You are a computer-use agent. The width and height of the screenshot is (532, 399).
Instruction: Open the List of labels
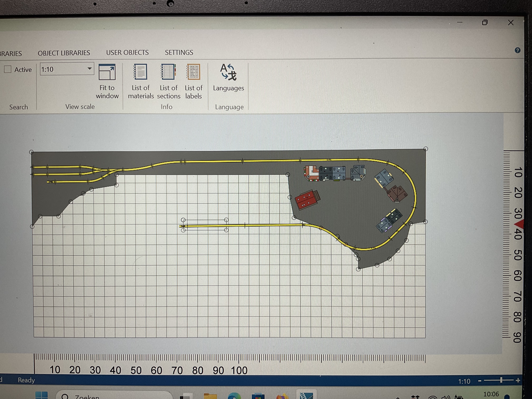(x=193, y=72)
